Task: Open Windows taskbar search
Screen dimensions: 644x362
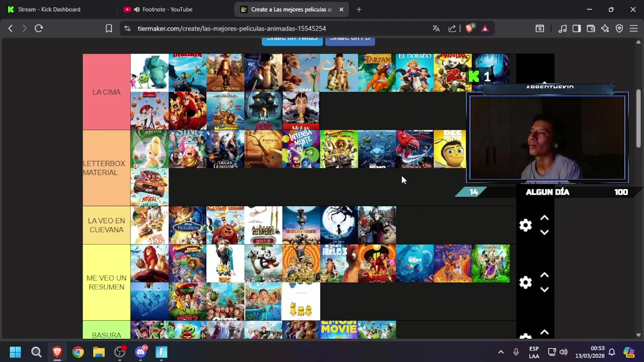Action: [x=36, y=352]
